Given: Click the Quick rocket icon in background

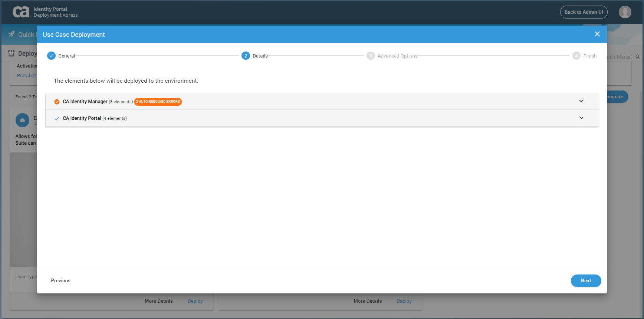Looking at the screenshot, I should (11, 34).
